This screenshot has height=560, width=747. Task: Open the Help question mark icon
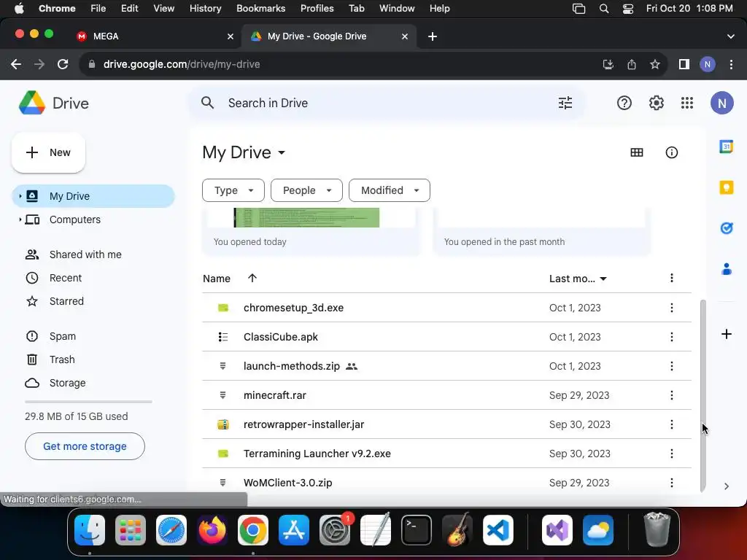(624, 103)
